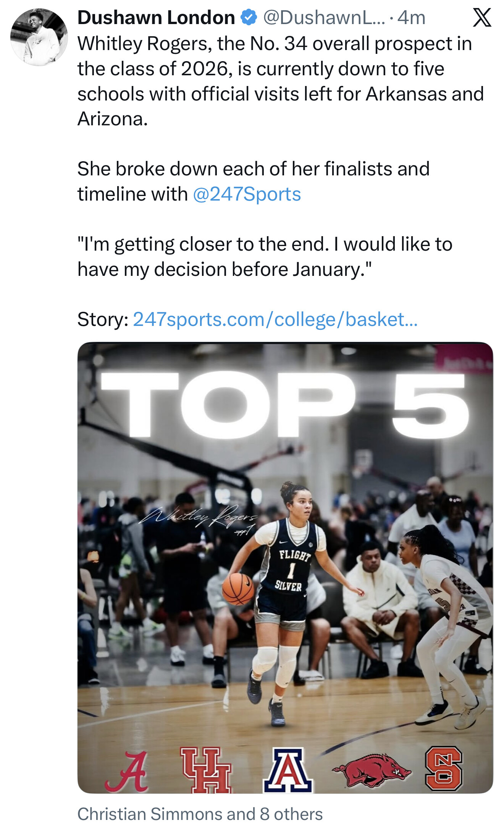Open the @247Sports mention link

tap(247, 194)
